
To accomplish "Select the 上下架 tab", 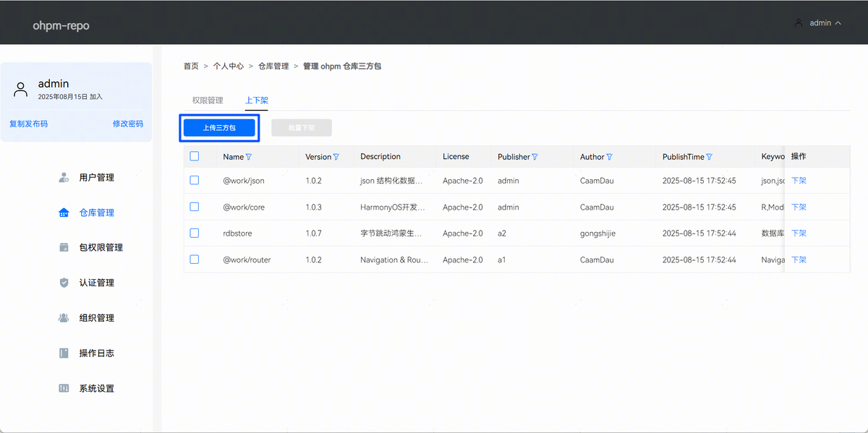I will point(257,100).
